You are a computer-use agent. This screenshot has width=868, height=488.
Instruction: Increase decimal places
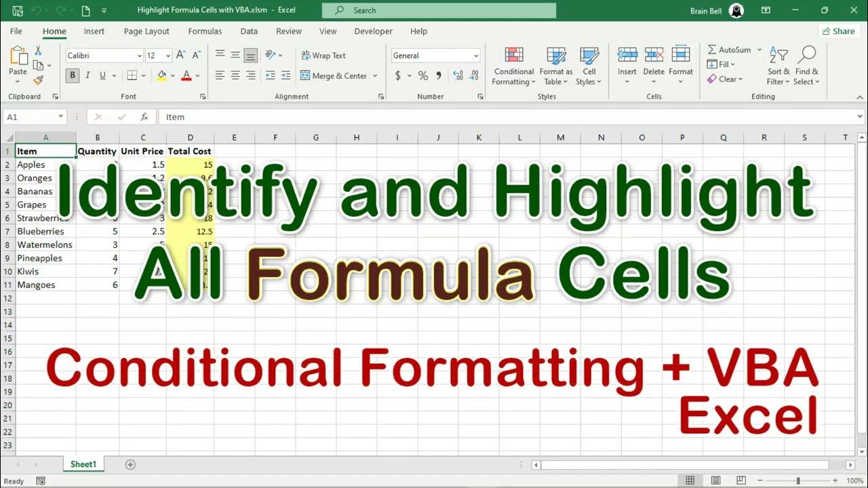[x=458, y=76]
